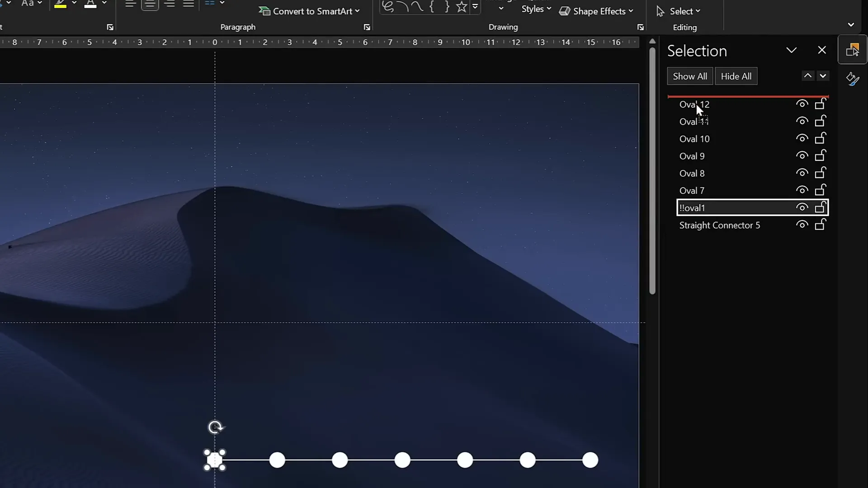The width and height of the screenshot is (868, 488).
Task: Hide Oval 9 using eye icon
Action: (802, 155)
